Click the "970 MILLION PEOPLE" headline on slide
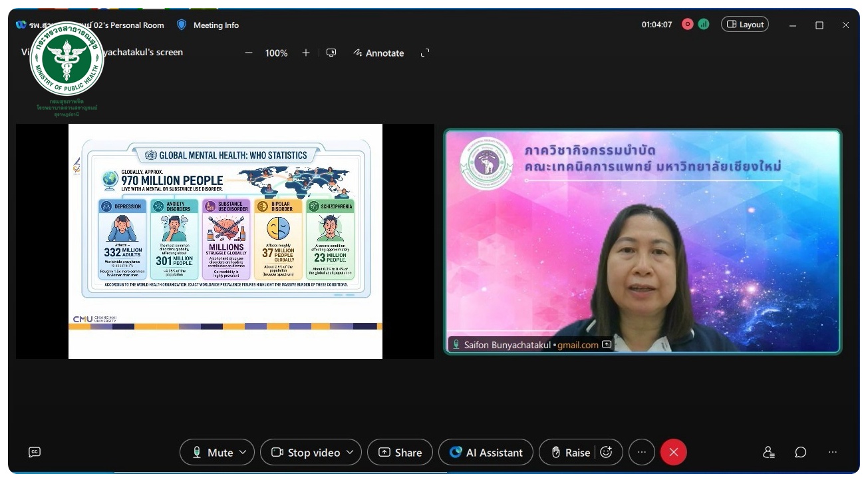This screenshot has height=482, width=868. pyautogui.click(x=172, y=180)
